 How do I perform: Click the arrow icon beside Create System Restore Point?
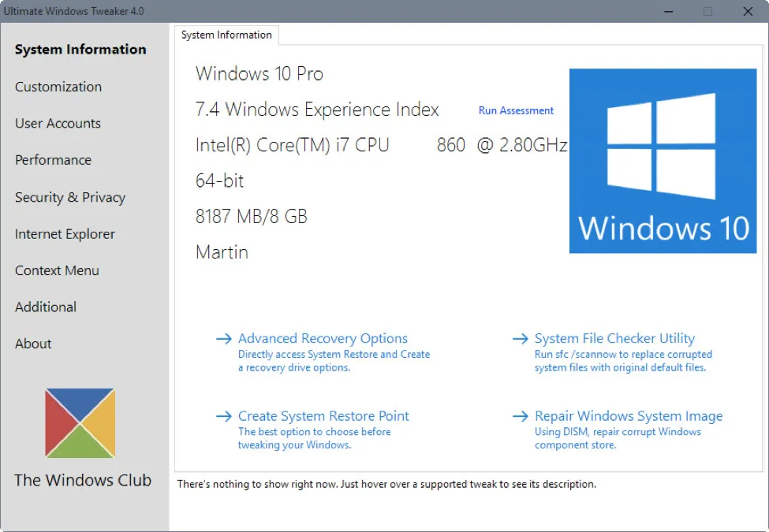pos(224,416)
